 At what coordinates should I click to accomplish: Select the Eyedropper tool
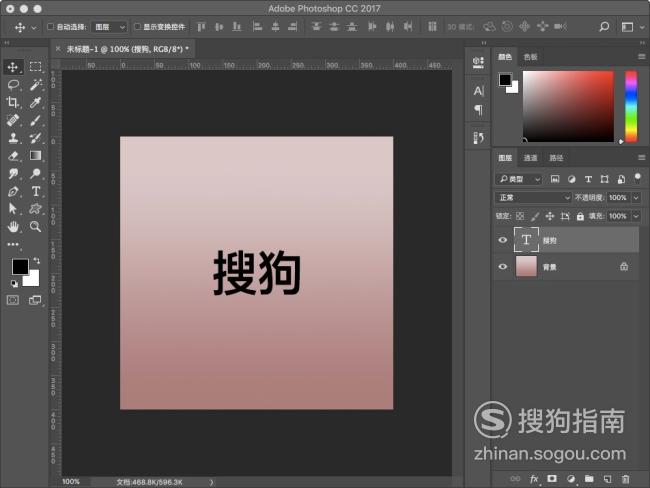pyautogui.click(x=35, y=102)
